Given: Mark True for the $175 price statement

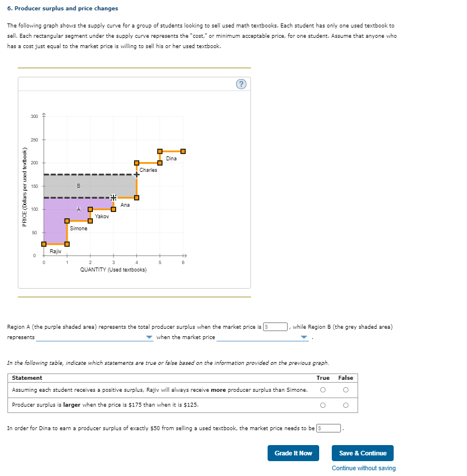Looking at the screenshot, I should coord(323,405).
